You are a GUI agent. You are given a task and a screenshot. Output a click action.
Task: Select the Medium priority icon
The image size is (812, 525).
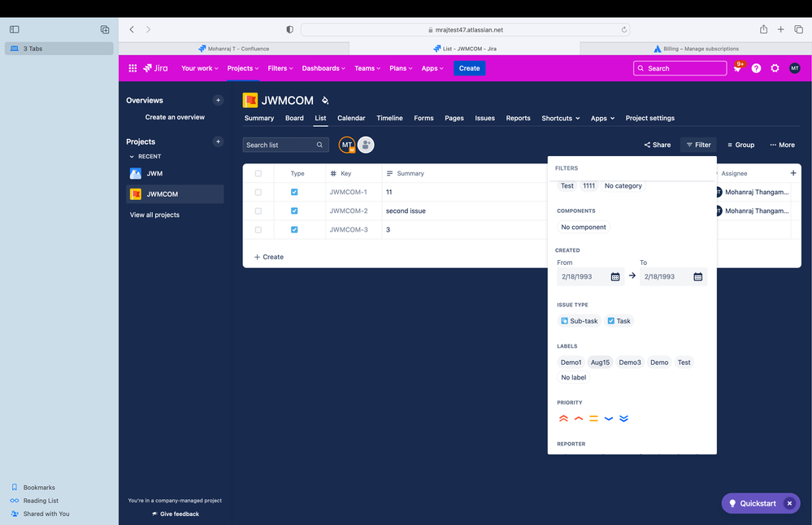pos(593,419)
